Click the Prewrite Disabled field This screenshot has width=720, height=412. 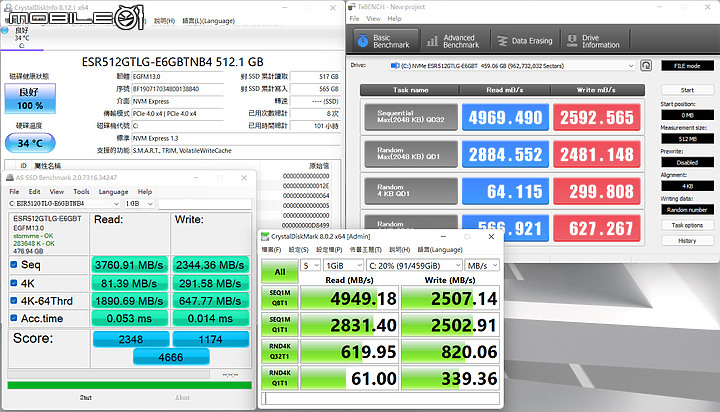tap(687, 162)
